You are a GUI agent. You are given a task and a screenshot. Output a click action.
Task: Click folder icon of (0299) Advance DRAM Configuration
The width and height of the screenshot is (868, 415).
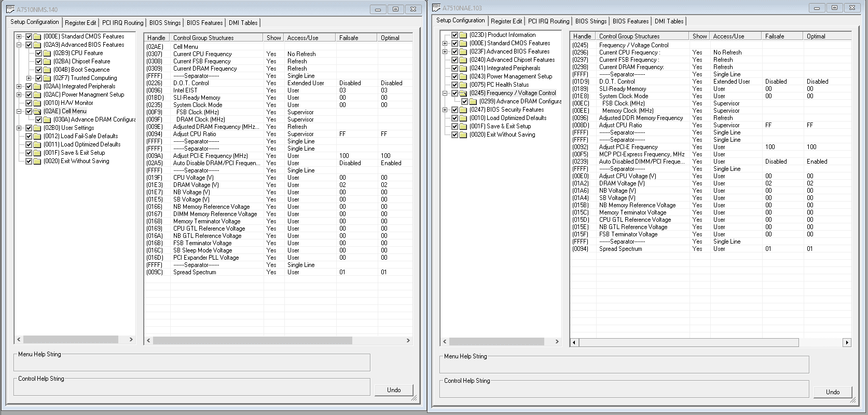pos(473,101)
